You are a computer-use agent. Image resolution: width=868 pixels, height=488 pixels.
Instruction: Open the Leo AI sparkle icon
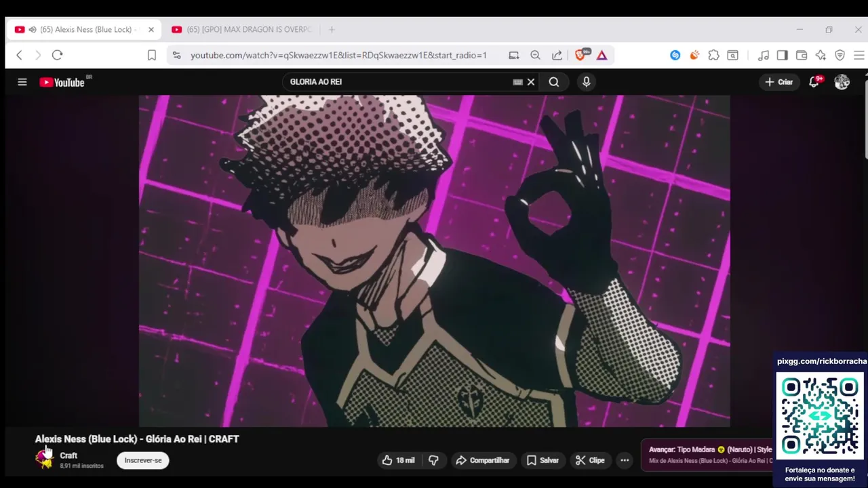821,56
